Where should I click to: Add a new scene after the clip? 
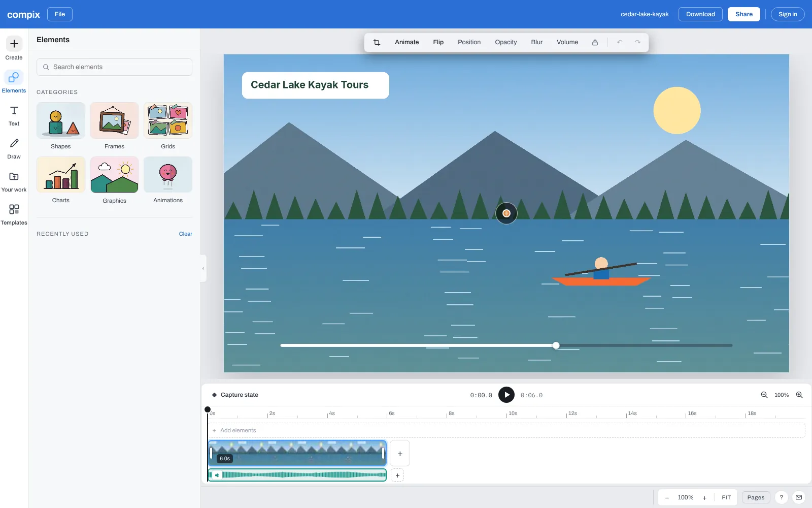pyautogui.click(x=400, y=454)
